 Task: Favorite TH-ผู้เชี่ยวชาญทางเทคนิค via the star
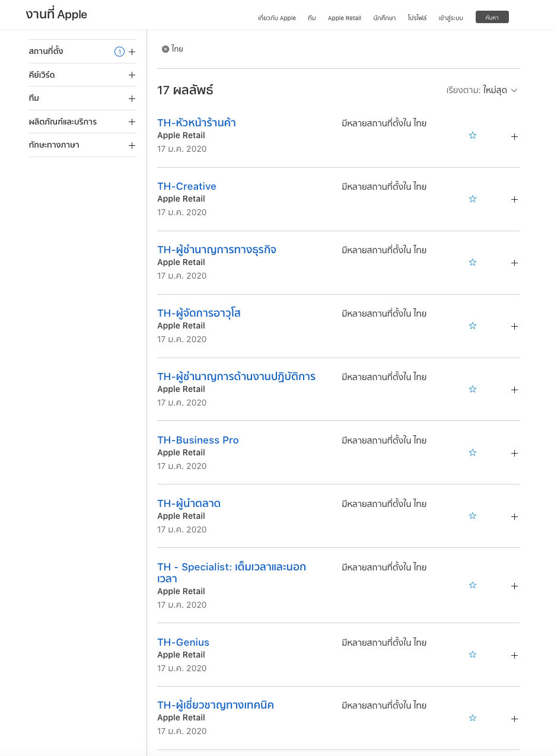pyautogui.click(x=472, y=718)
